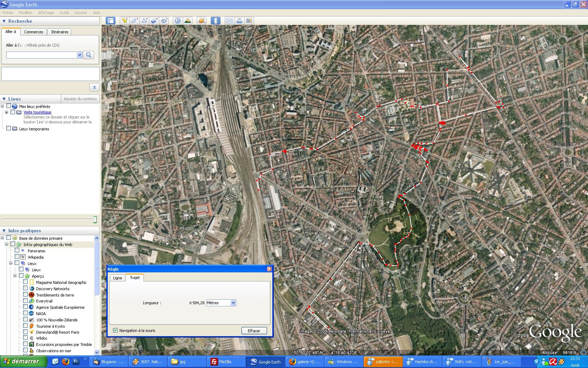The image size is (588, 368).
Task: Add a polygon from the toolbar
Action: click(135, 21)
